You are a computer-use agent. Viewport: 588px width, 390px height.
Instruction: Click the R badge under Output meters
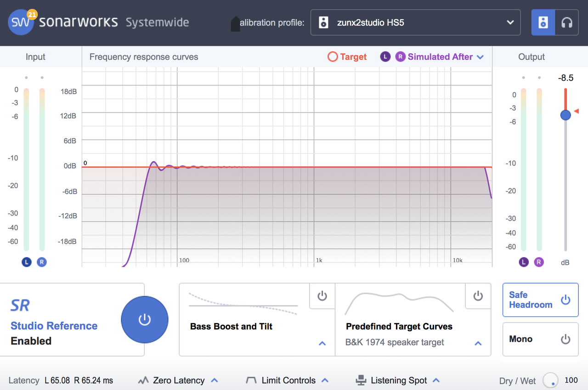pyautogui.click(x=539, y=262)
